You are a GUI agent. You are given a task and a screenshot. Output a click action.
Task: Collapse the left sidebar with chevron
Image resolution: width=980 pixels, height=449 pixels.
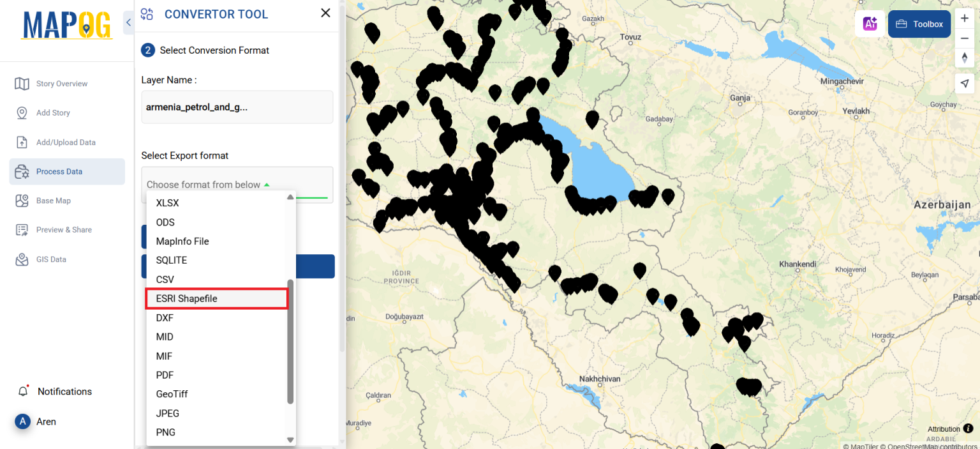pyautogui.click(x=128, y=22)
